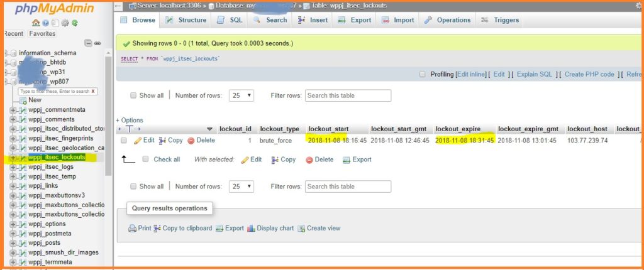Expand the + Options link
644x270 pixels.
[130, 120]
